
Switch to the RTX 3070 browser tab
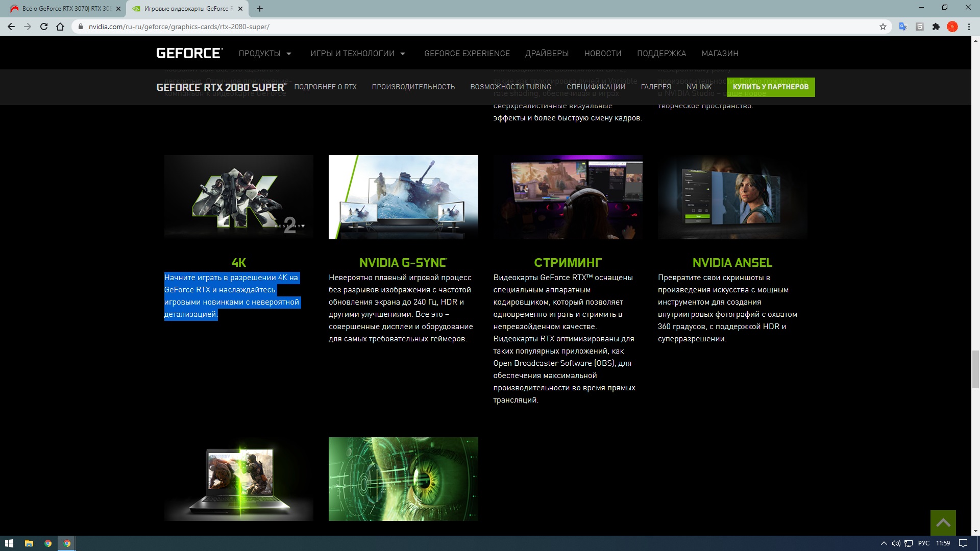tap(65, 9)
